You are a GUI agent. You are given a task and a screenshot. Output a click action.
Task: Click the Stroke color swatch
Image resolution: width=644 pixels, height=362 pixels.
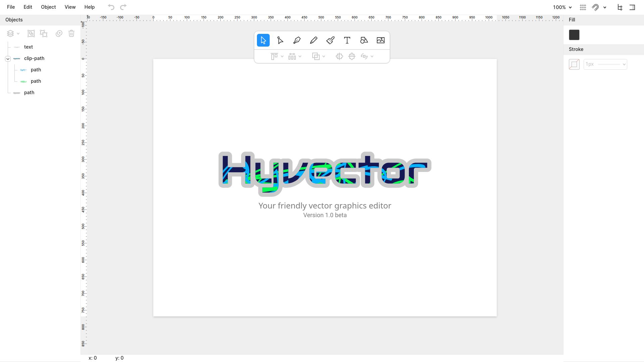click(574, 64)
